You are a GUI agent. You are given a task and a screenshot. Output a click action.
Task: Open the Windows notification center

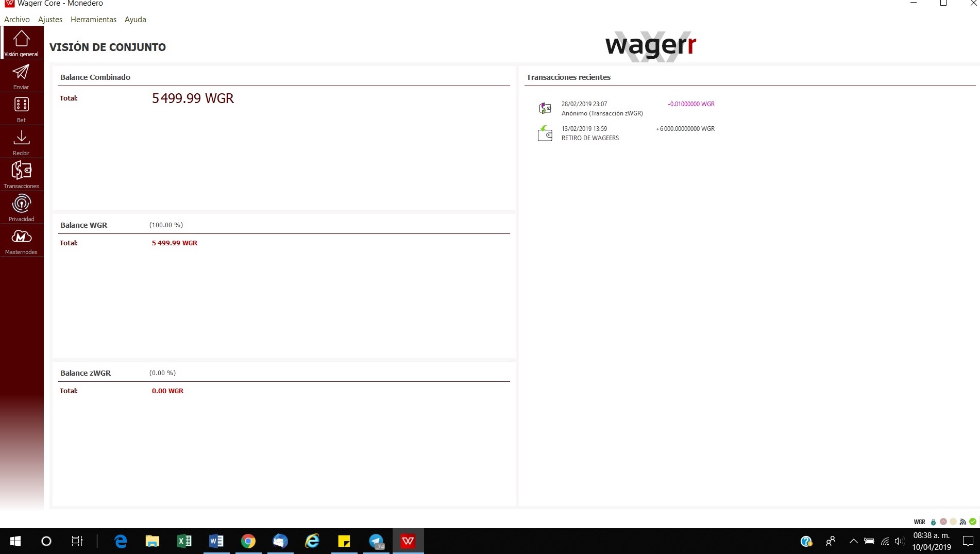point(968,541)
